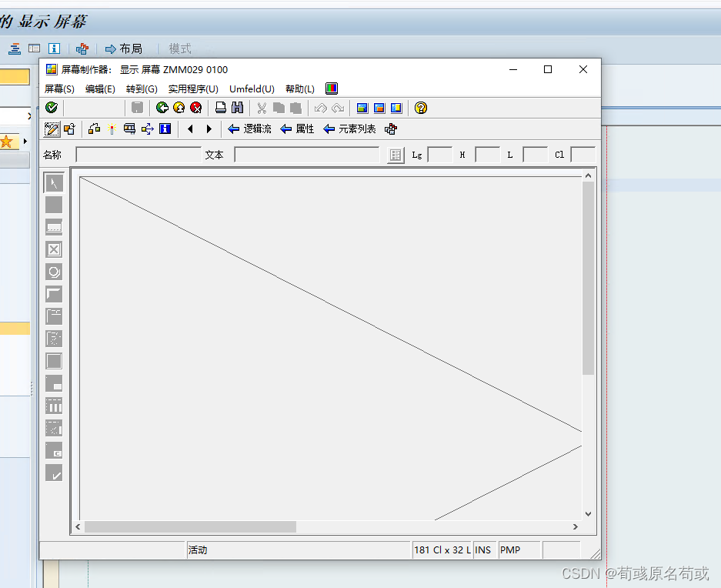Select the input/output field palette tool

coord(54,227)
